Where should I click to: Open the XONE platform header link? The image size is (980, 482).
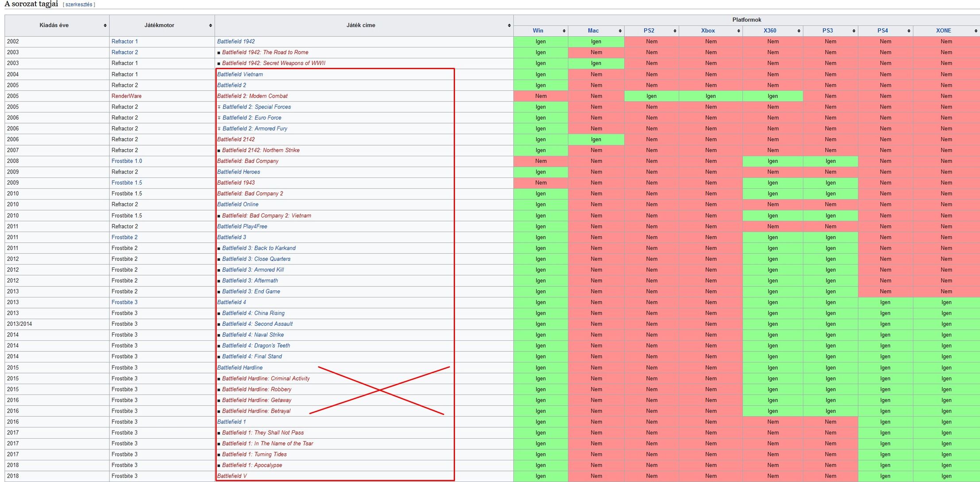pos(943,31)
